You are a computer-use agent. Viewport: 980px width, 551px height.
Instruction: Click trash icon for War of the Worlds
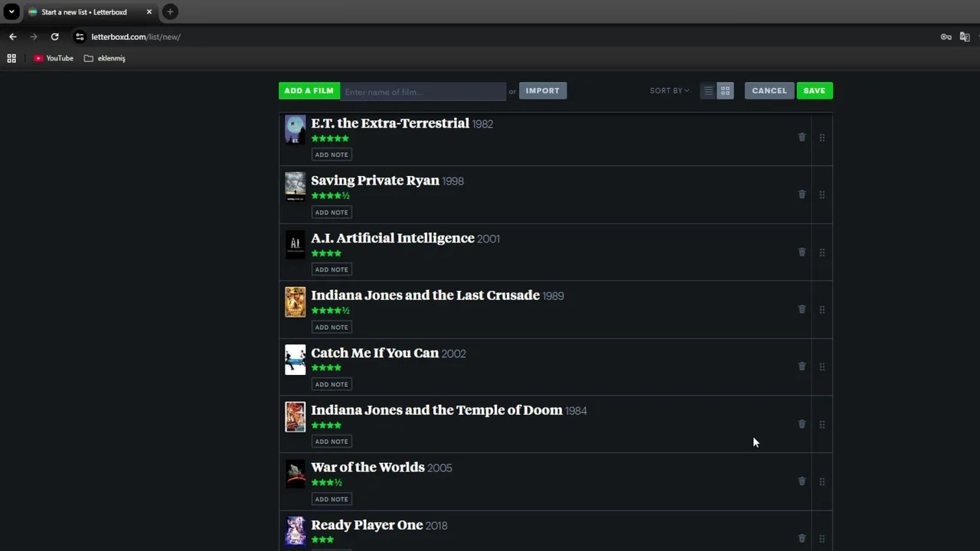802,481
